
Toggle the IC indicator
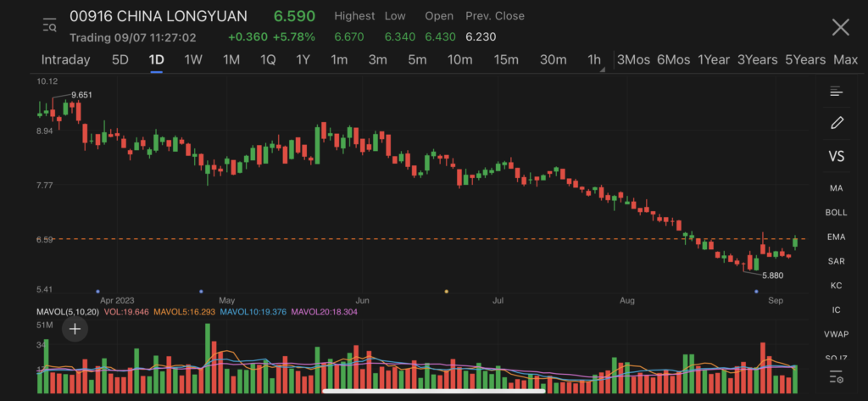(836, 310)
